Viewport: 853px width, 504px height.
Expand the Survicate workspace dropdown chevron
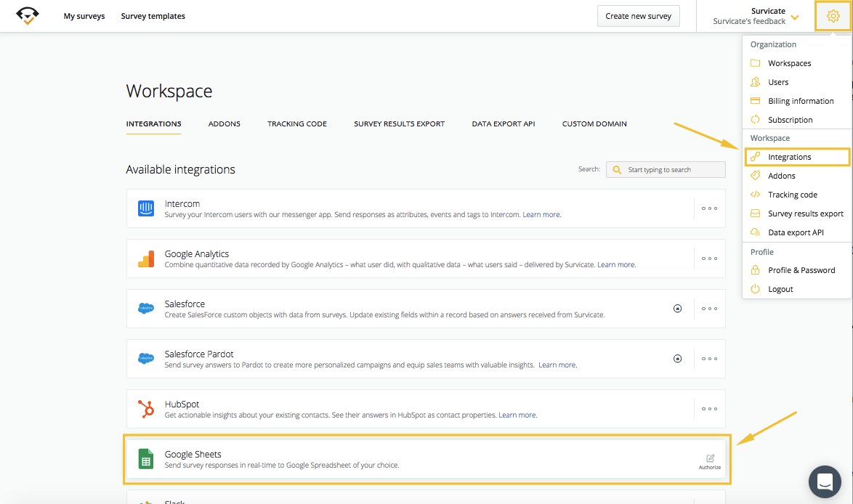795,17
